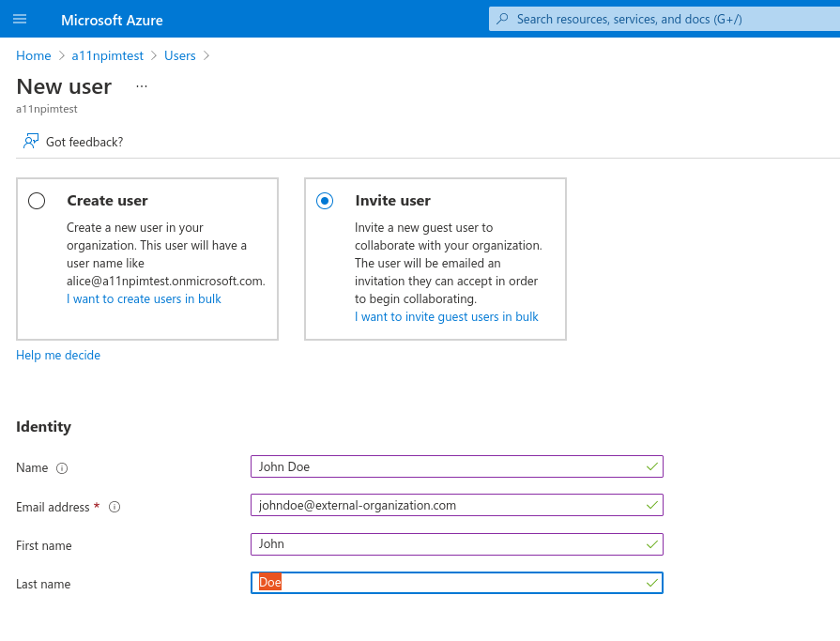Select the Create user radio button
This screenshot has height=641, width=840.
(37, 201)
